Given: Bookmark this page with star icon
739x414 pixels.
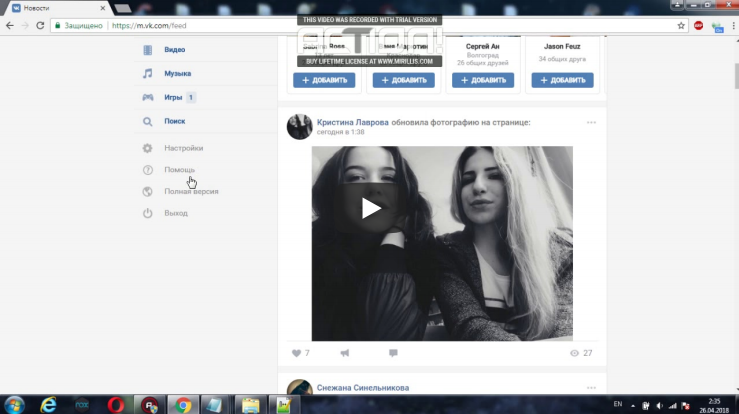Looking at the screenshot, I should (x=681, y=25).
